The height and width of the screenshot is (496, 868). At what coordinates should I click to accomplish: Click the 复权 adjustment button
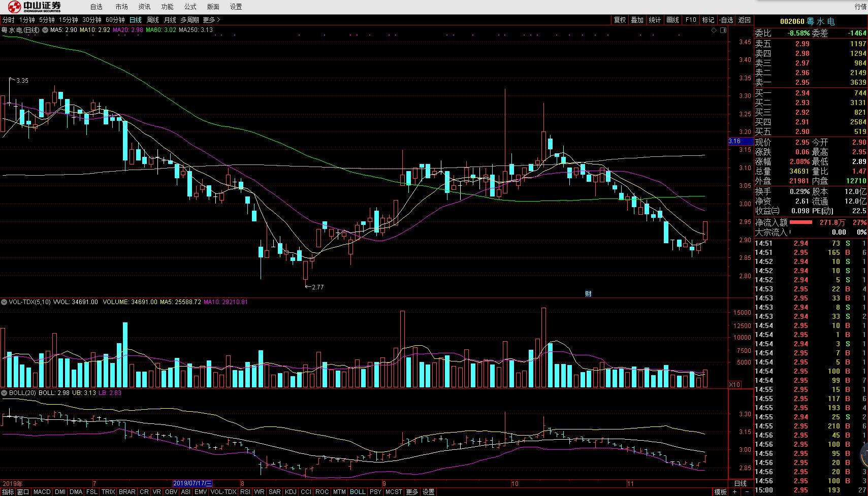pos(620,20)
